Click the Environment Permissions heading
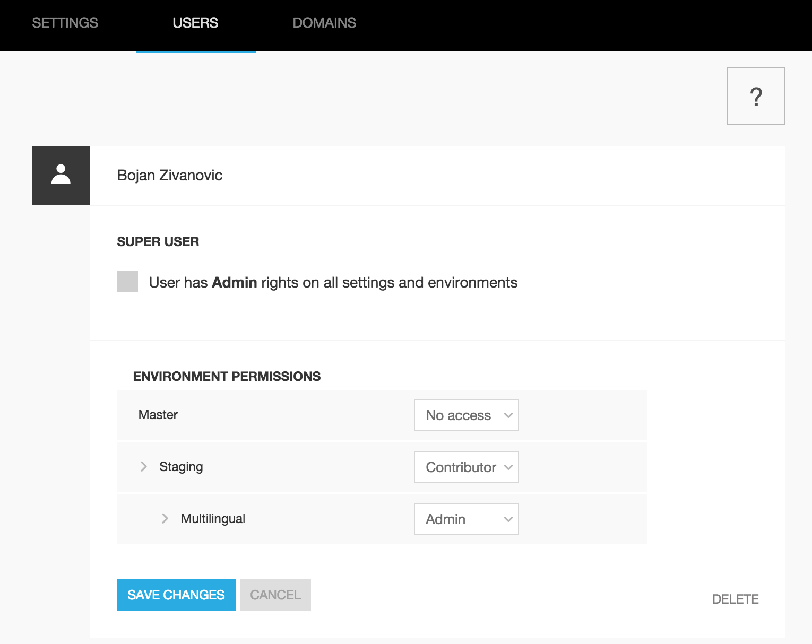Screen dimensions: 812x644 coord(227,376)
